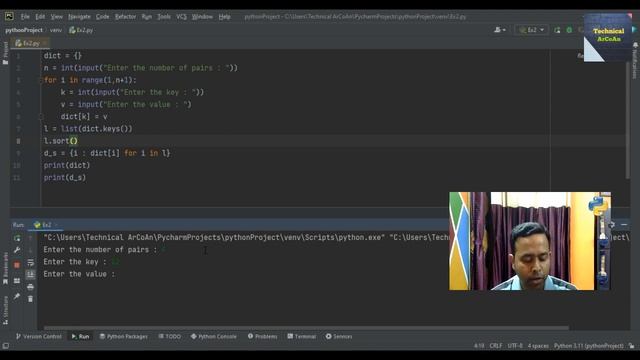Open the Ex2 run configuration dropdown

pyautogui.click(x=531, y=30)
